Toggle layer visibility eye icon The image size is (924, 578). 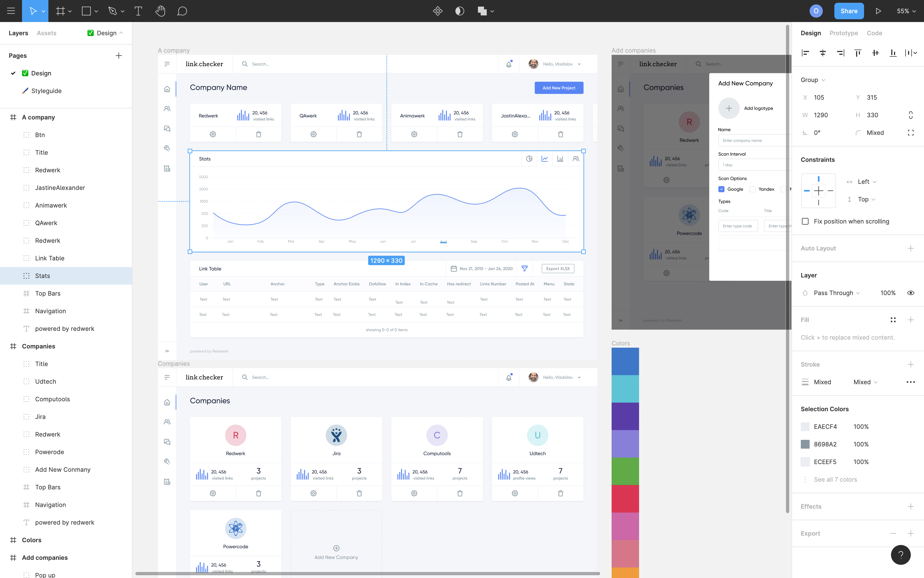click(911, 293)
